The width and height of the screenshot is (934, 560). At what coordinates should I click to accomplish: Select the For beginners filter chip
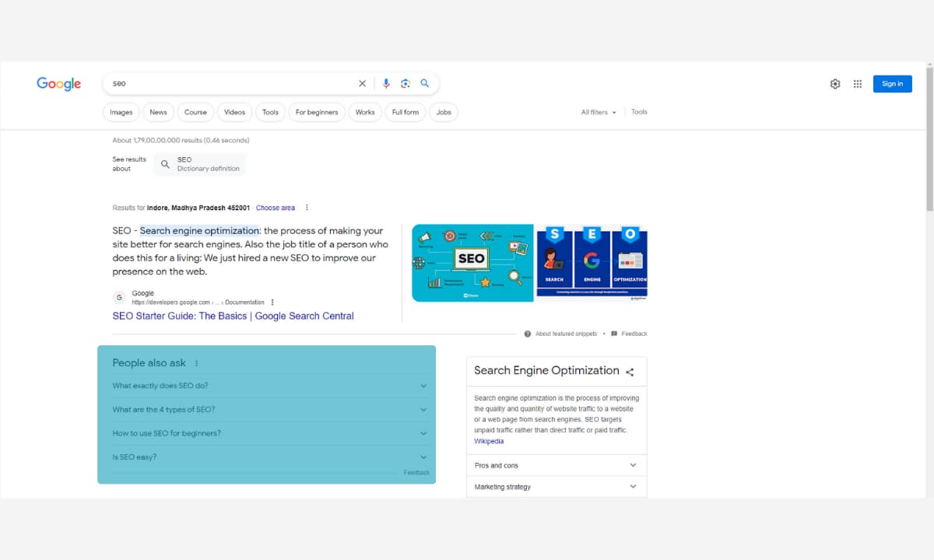coord(317,112)
